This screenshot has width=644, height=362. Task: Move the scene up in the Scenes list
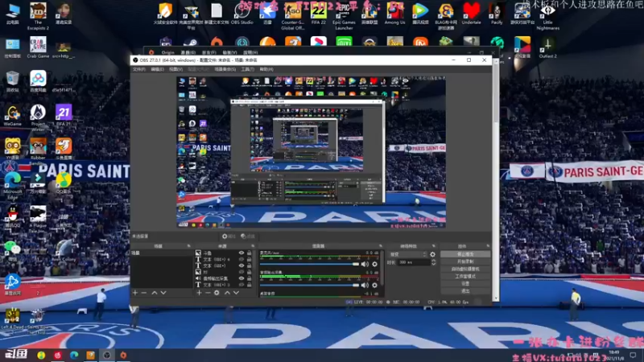pos(155,293)
